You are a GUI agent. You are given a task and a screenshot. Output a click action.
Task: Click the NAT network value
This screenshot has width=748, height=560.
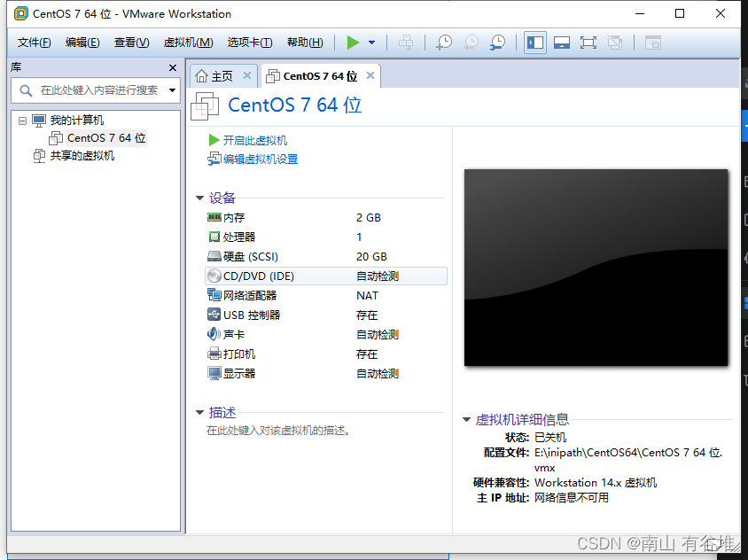(x=367, y=296)
